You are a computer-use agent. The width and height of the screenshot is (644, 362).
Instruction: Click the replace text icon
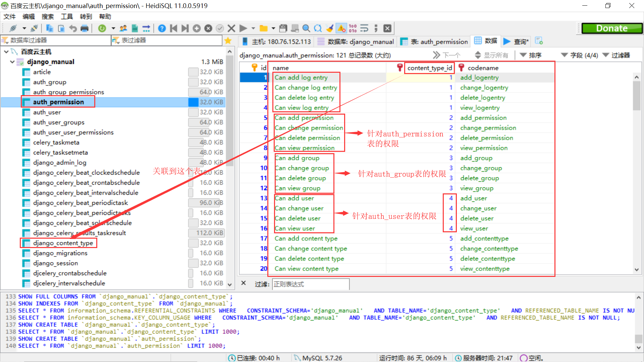[318, 28]
